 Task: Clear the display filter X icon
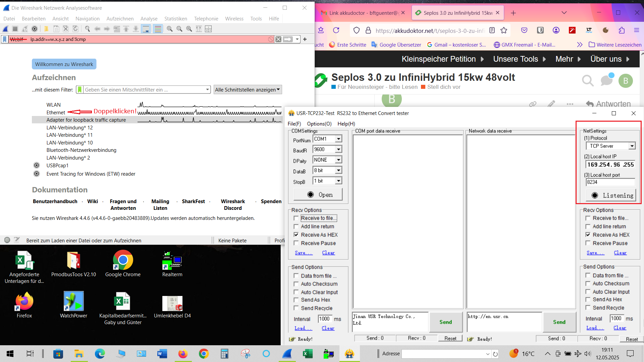click(x=278, y=39)
